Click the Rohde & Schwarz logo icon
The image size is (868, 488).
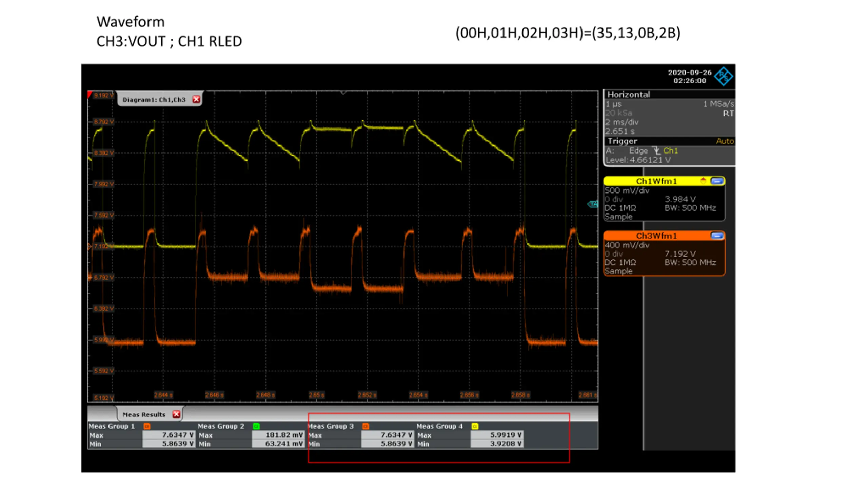coord(723,76)
